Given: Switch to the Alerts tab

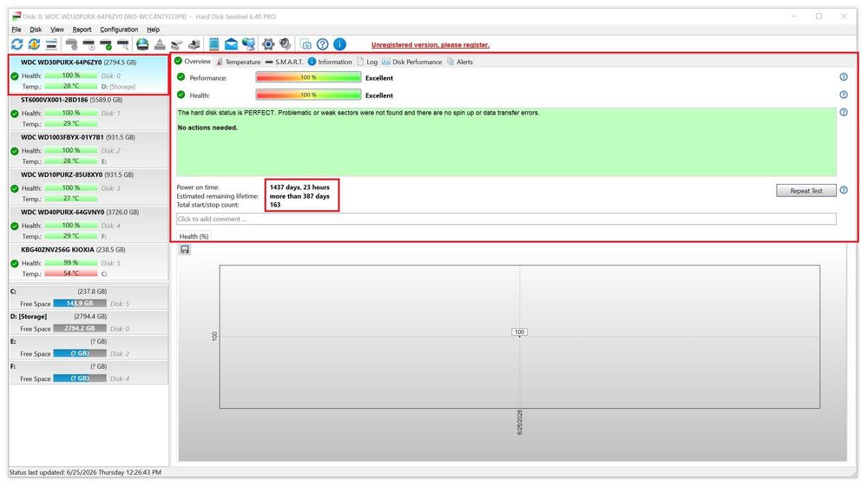Looking at the screenshot, I should tap(460, 62).
